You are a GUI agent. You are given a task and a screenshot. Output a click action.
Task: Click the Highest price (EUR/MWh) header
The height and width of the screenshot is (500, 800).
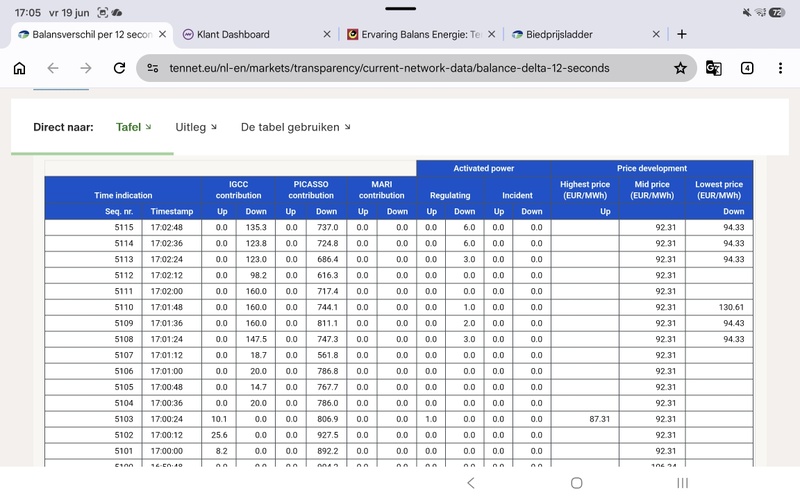(x=585, y=189)
